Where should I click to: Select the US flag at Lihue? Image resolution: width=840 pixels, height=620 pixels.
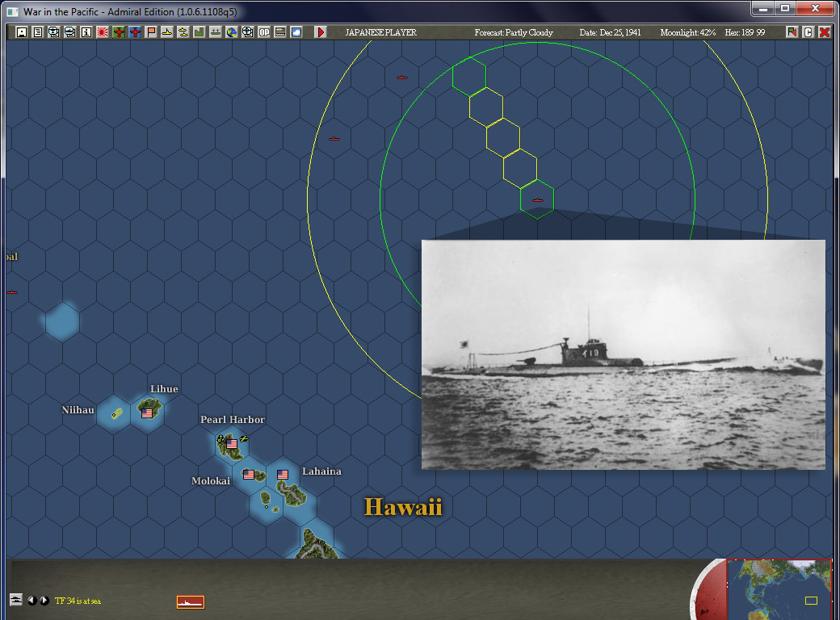(x=147, y=413)
